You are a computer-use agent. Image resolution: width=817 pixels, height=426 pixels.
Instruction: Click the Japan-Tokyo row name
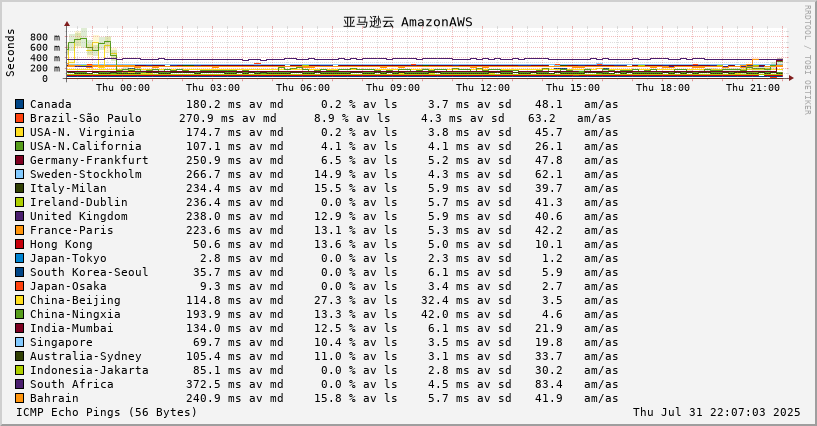pos(68,258)
